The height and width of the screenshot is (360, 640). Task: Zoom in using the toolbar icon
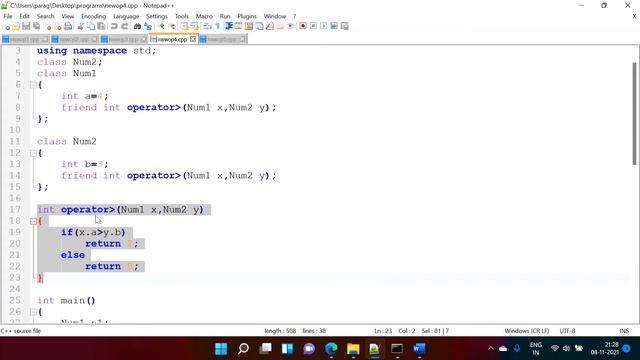click(162, 26)
